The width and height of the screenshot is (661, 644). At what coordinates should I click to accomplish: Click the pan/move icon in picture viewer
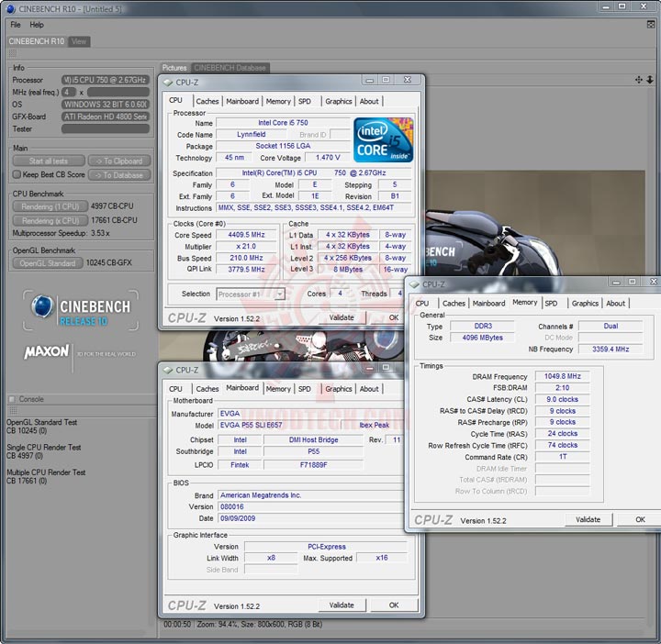coord(639,80)
